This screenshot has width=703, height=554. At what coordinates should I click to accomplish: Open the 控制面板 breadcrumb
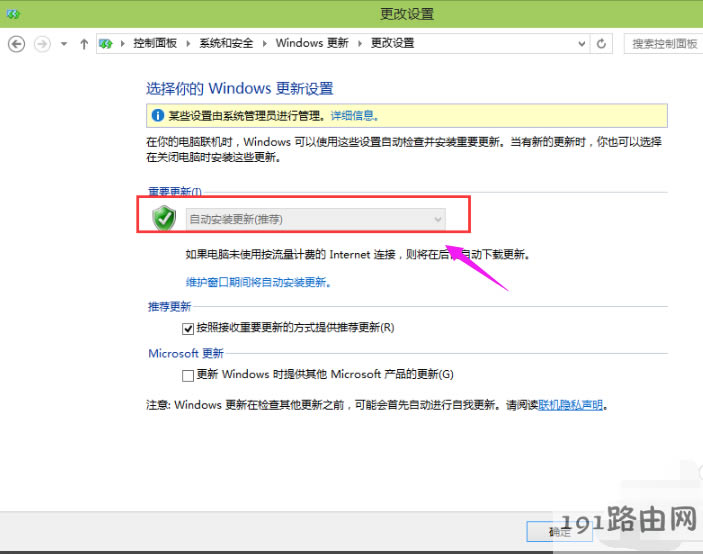pos(155,43)
